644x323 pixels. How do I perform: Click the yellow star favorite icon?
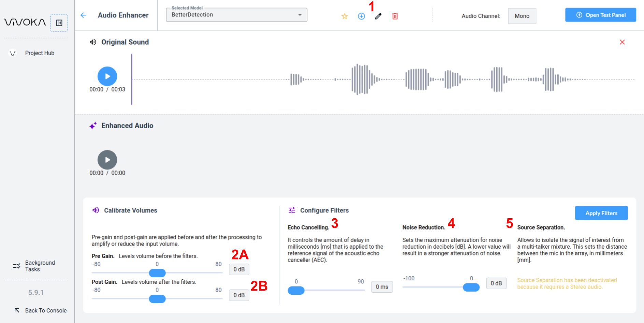click(x=345, y=16)
